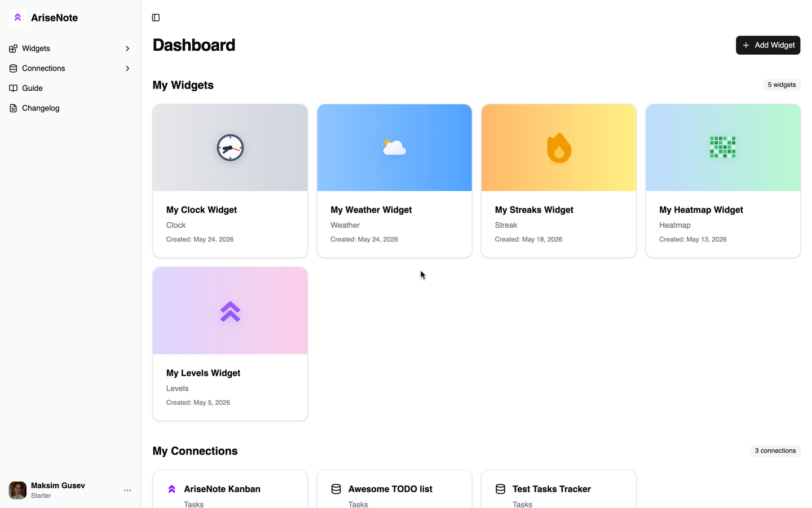Expand the Widgets section chevron
812x508 pixels.
[127, 48]
